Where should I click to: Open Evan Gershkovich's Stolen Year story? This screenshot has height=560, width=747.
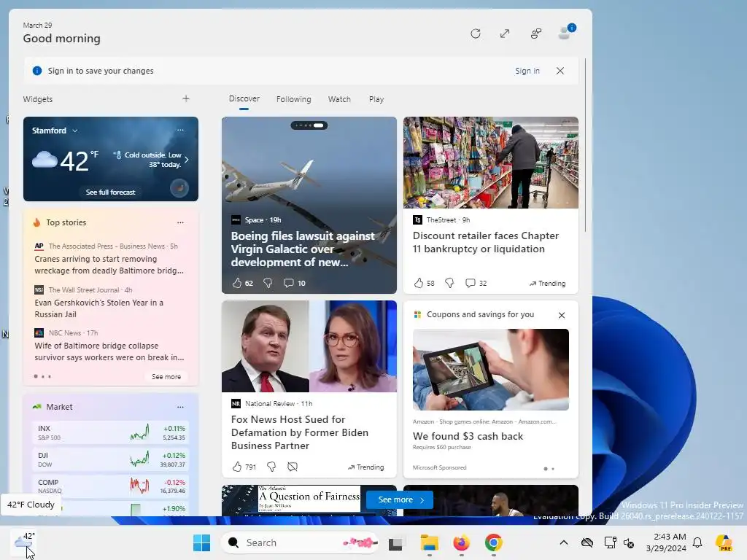coord(98,308)
